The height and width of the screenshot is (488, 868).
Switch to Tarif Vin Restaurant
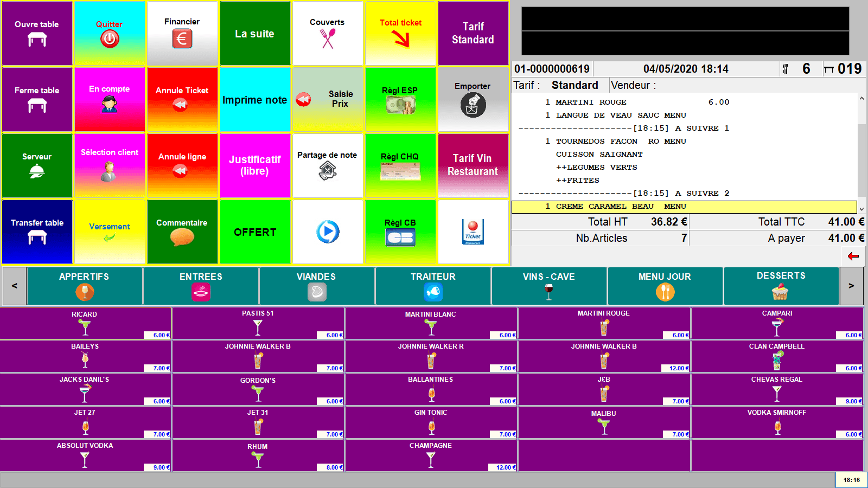pos(473,165)
